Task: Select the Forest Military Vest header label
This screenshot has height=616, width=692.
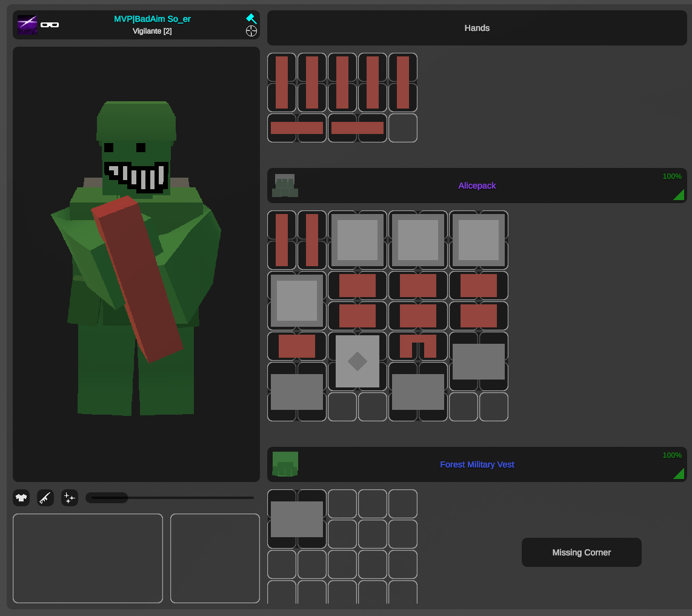Action: tap(477, 464)
